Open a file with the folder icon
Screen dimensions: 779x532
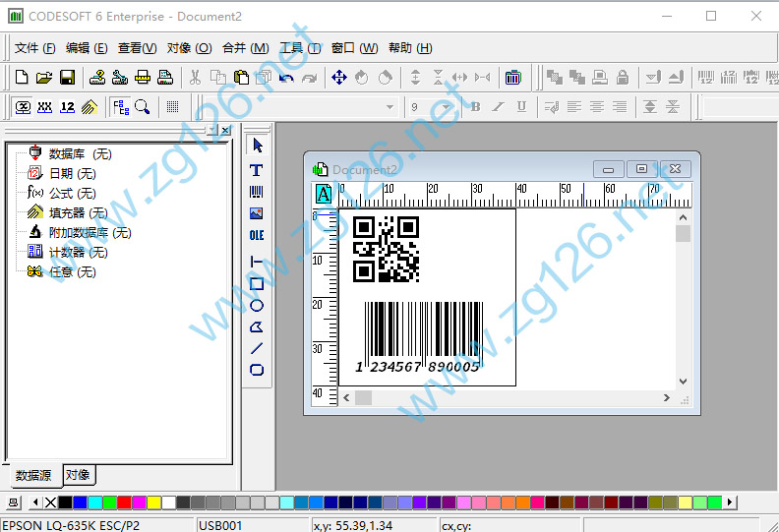pyautogui.click(x=43, y=77)
